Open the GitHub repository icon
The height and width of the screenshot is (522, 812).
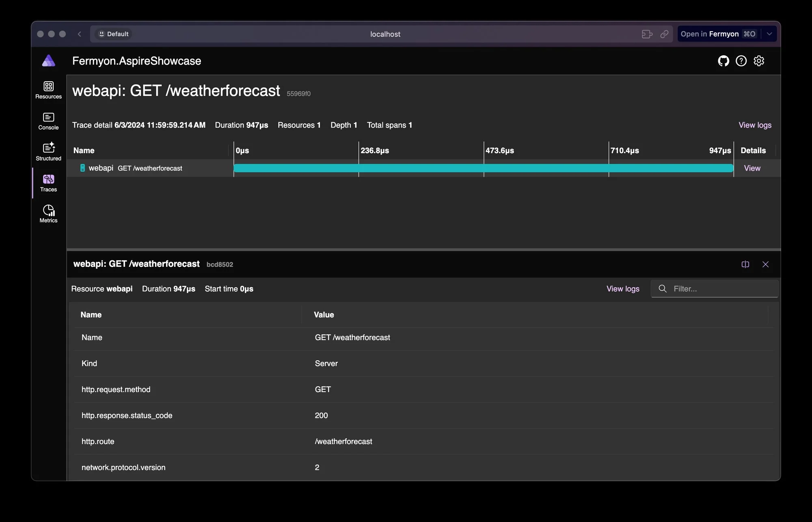[723, 61]
